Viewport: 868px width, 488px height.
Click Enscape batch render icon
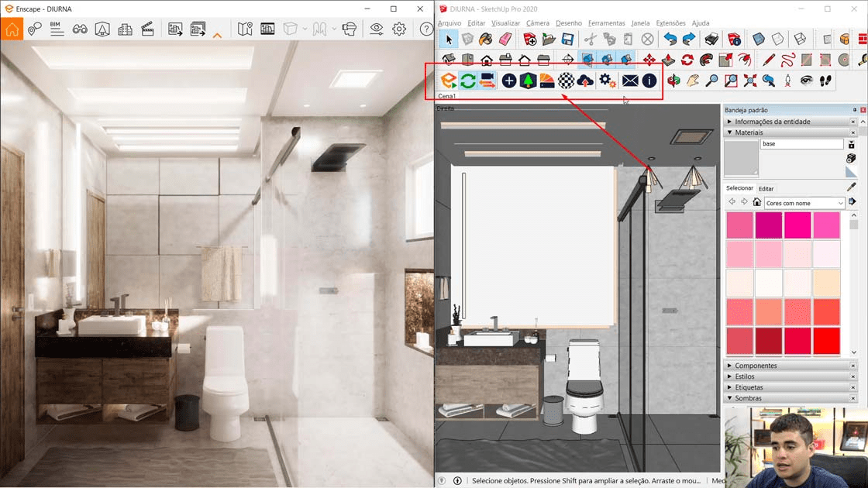pyautogui.click(x=198, y=29)
